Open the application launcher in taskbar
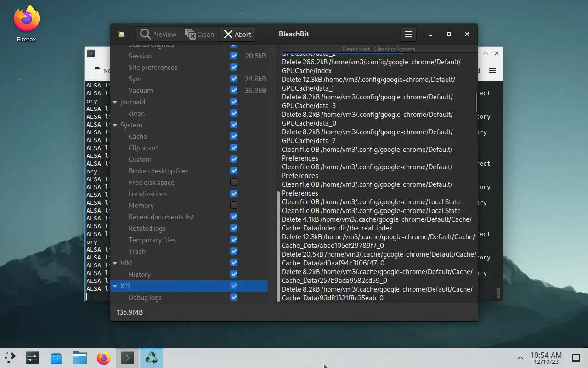This screenshot has height=368, width=588. [10, 357]
